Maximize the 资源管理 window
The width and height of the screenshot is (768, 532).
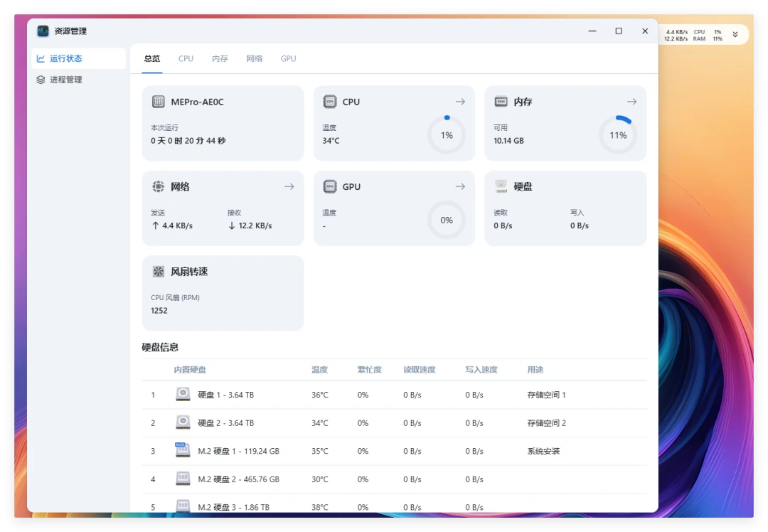(619, 31)
